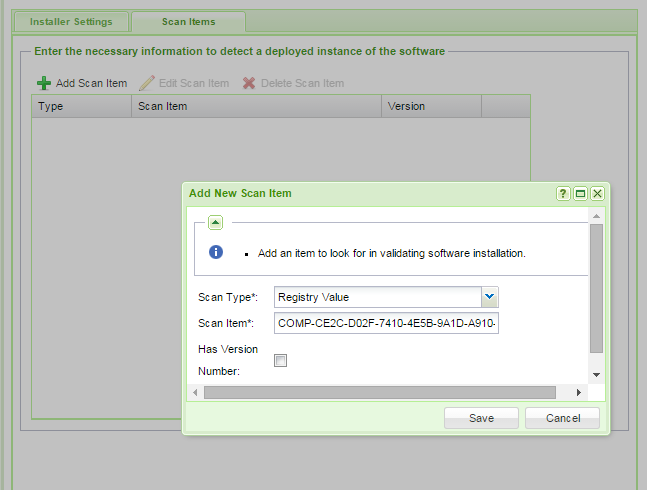Close the Add New Scan Item dialog
Screen dimensions: 647x490
(597, 193)
